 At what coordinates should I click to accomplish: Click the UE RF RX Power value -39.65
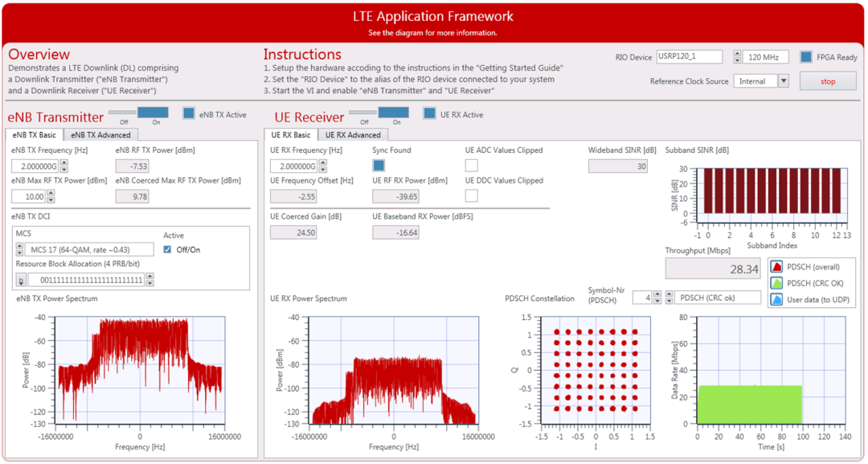(395, 196)
